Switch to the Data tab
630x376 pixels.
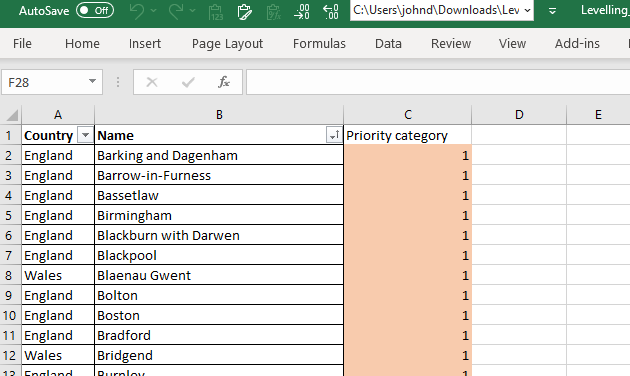tap(389, 43)
